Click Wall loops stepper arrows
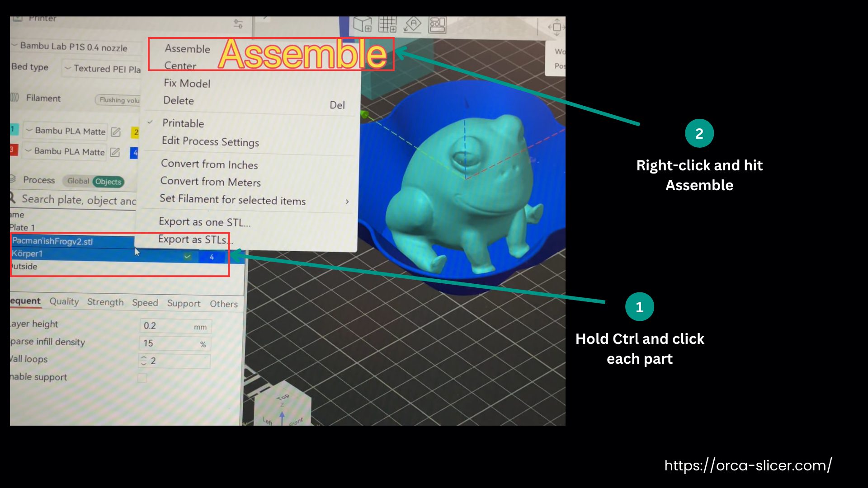Screen dimensions: 868x488 click(x=144, y=361)
